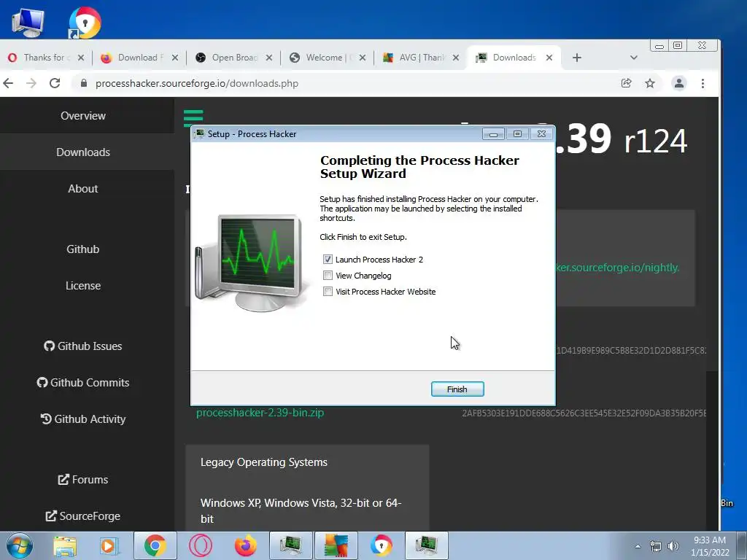Viewport: 747px width, 560px height.
Task: Open the License sidebar link
Action: [x=83, y=286]
